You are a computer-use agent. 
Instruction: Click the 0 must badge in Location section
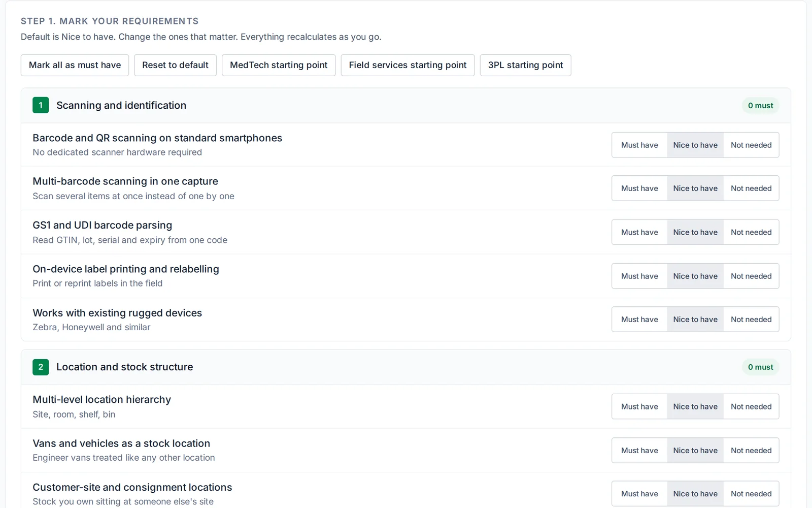tap(760, 367)
